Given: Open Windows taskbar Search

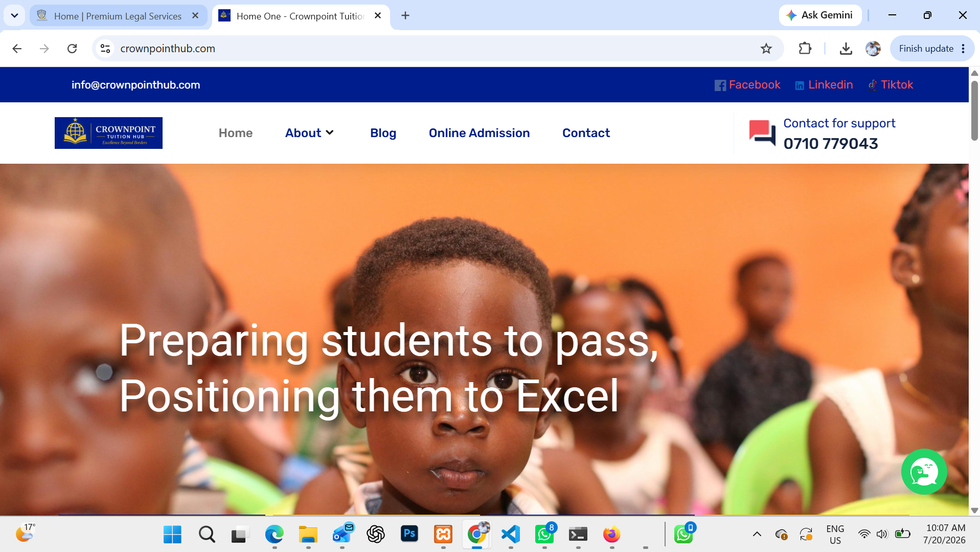Looking at the screenshot, I should [x=207, y=535].
